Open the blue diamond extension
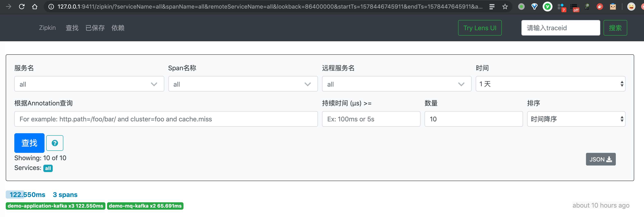 coord(534,7)
